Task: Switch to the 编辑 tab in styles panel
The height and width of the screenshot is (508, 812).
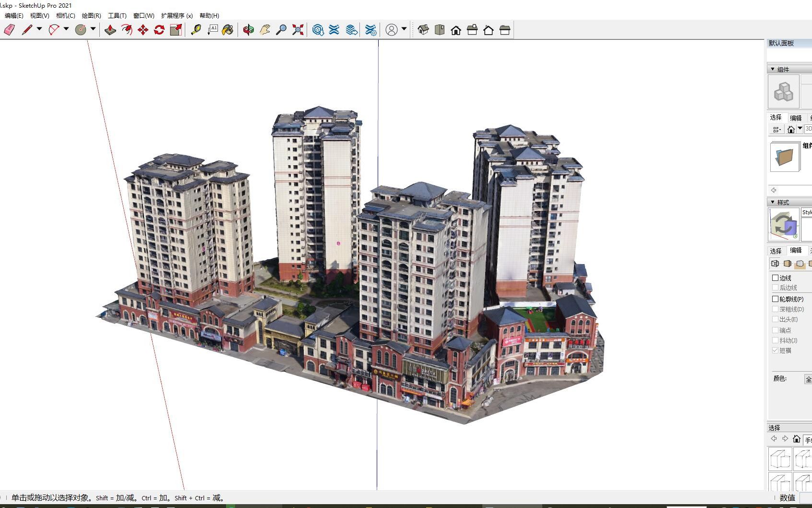Action: 795,250
